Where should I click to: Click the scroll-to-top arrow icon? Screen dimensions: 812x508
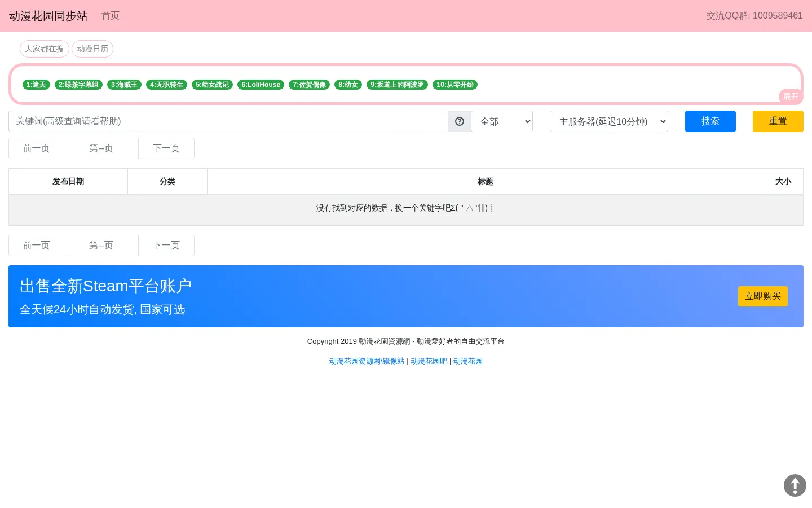pos(795,485)
